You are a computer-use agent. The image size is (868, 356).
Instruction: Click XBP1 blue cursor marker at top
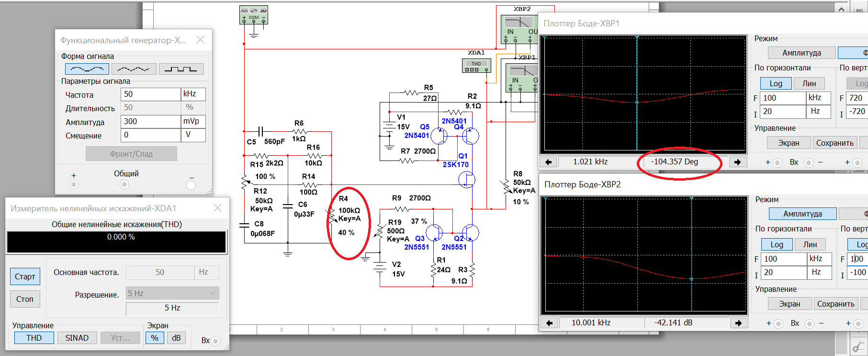(x=637, y=37)
